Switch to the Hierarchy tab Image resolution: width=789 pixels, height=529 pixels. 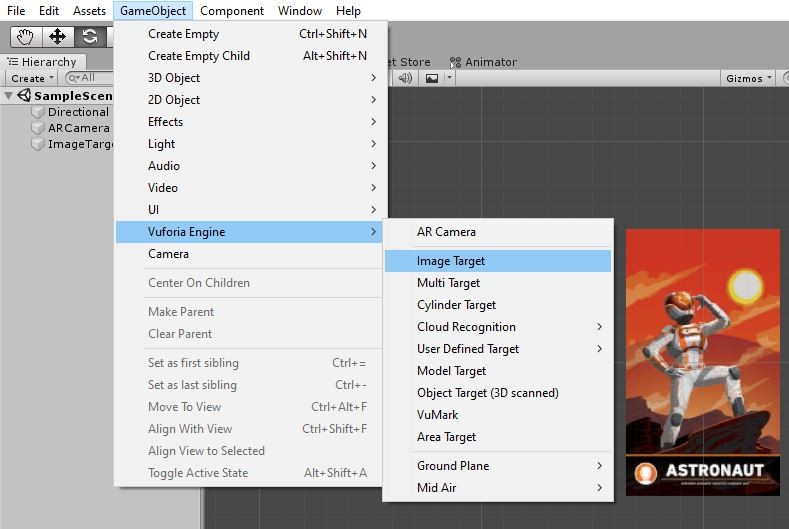tap(42, 62)
